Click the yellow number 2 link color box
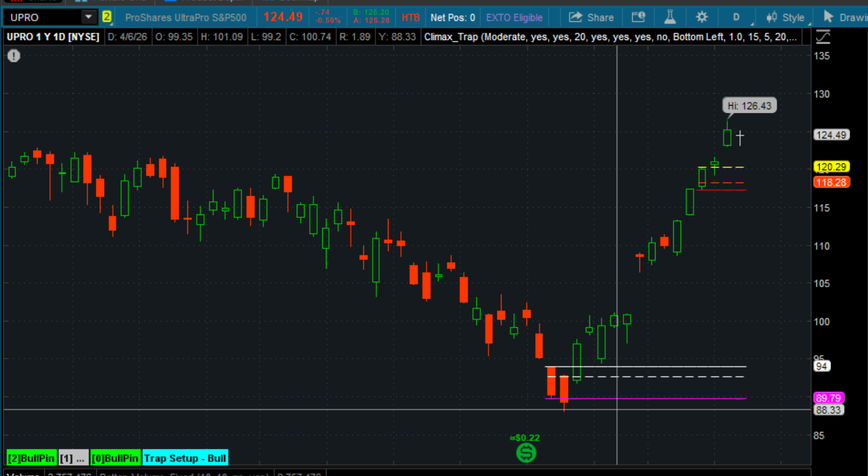Viewport: 868px width, 476px height. coord(107,17)
